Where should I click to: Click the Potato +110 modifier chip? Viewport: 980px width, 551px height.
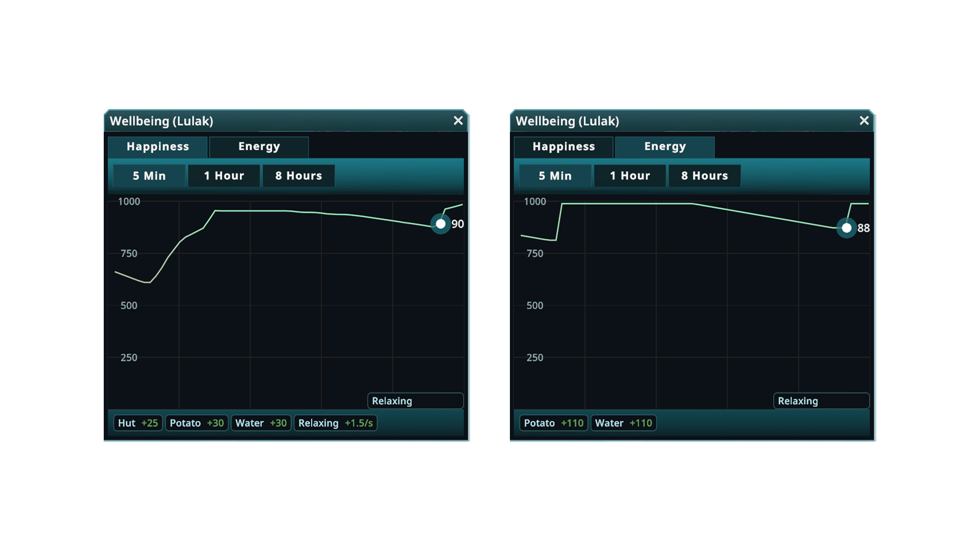(554, 423)
